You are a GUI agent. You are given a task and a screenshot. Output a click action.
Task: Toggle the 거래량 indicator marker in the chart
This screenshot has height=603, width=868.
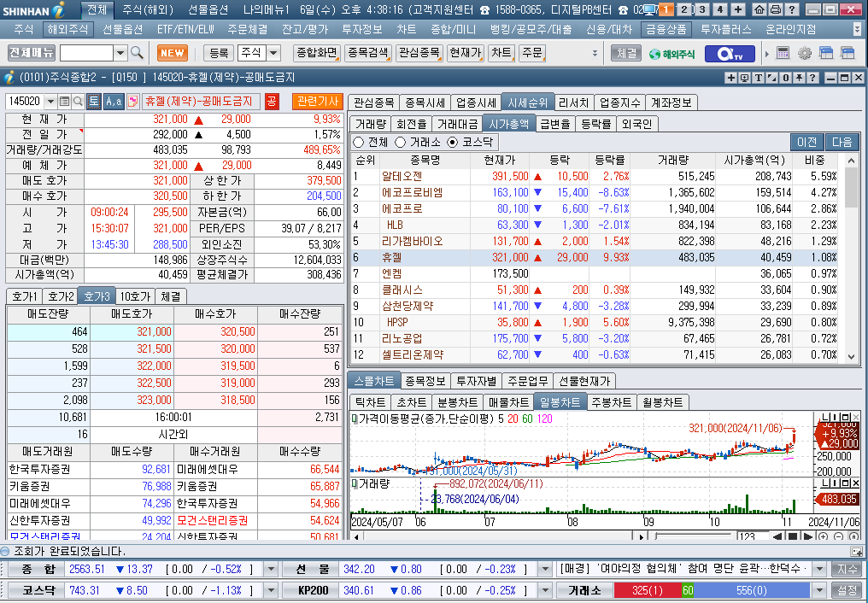coord(355,484)
